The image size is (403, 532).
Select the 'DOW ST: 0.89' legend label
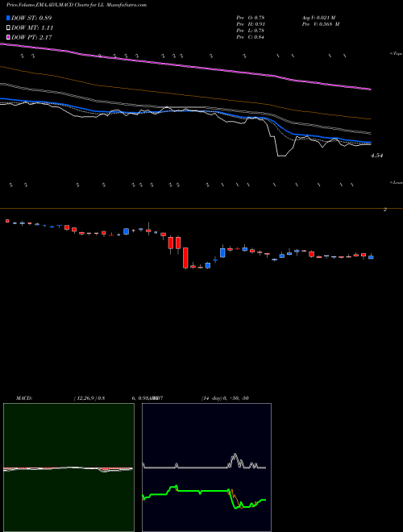(31, 18)
